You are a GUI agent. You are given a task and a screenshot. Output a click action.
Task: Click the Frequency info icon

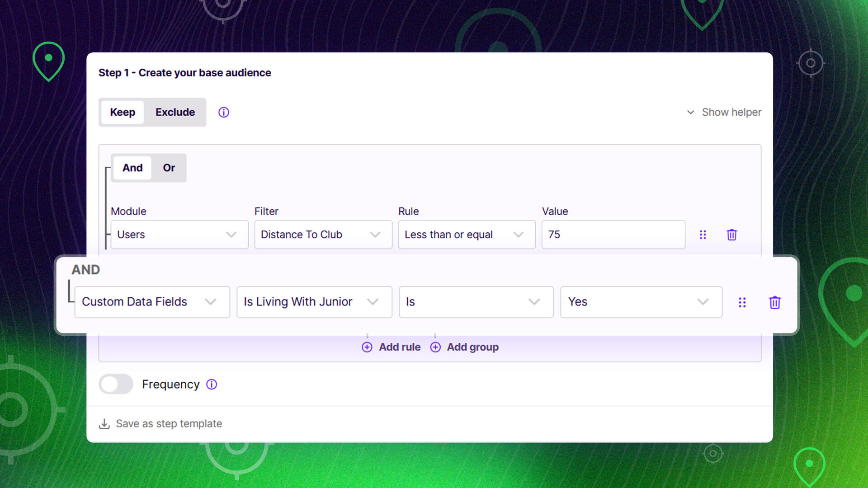click(x=212, y=385)
